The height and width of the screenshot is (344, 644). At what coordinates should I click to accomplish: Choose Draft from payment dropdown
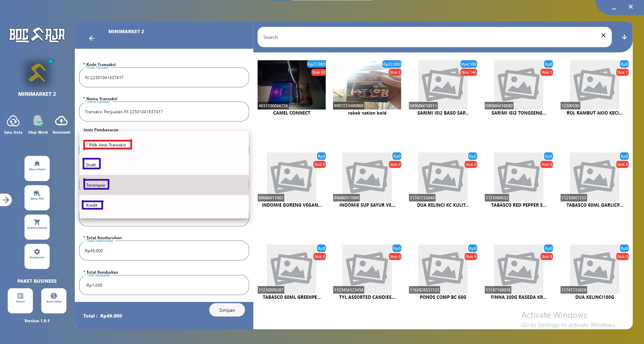coord(164,165)
